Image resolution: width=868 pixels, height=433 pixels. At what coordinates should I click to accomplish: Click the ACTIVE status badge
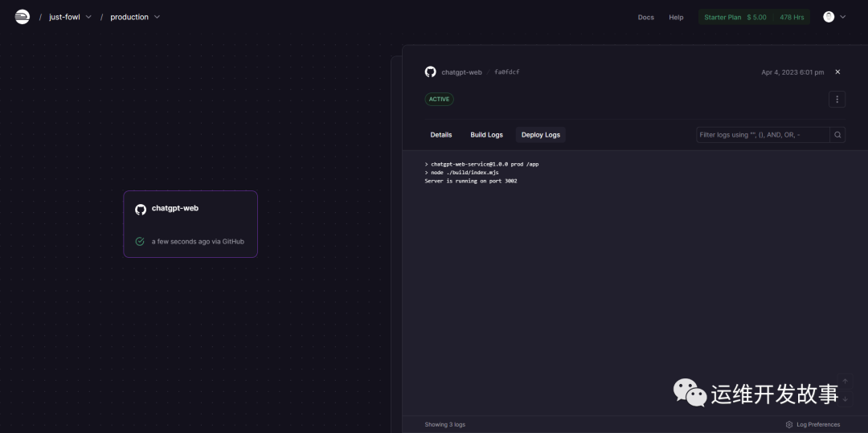[439, 100]
